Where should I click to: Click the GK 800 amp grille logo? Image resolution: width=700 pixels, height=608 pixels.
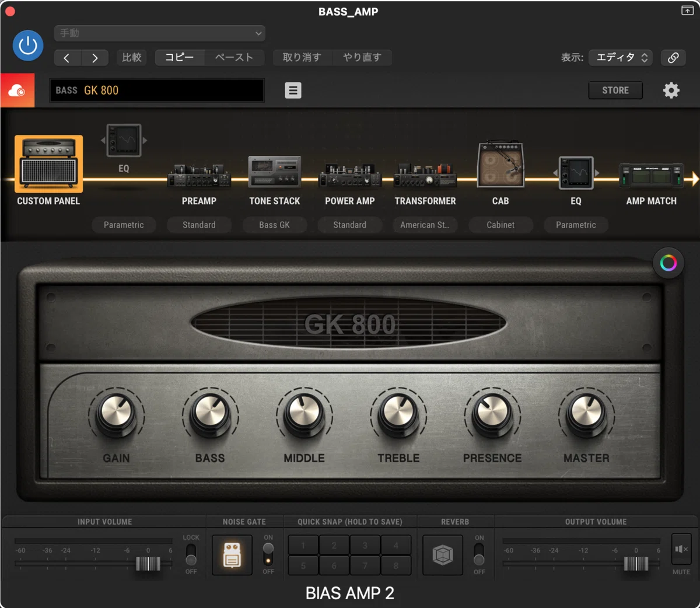[349, 324]
